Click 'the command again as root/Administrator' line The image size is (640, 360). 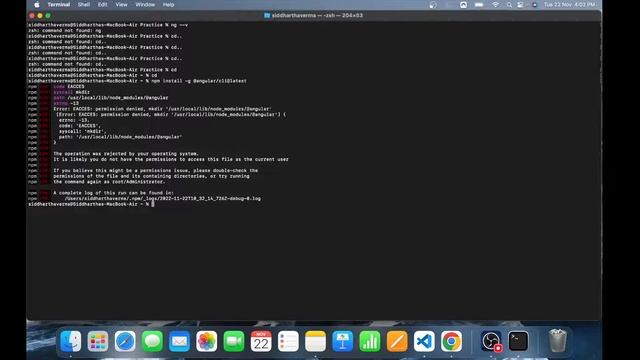point(109,182)
